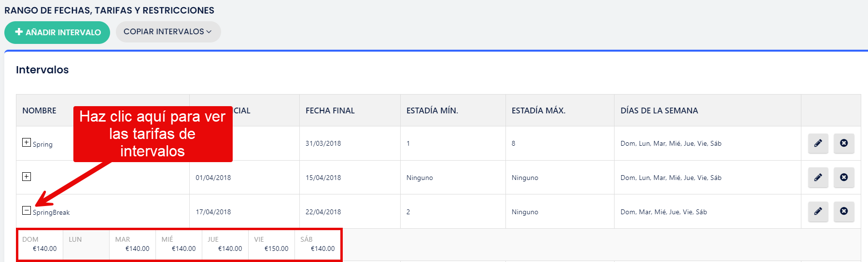
Task: Edit the Spring interval with pencil icon
Action: point(818,143)
